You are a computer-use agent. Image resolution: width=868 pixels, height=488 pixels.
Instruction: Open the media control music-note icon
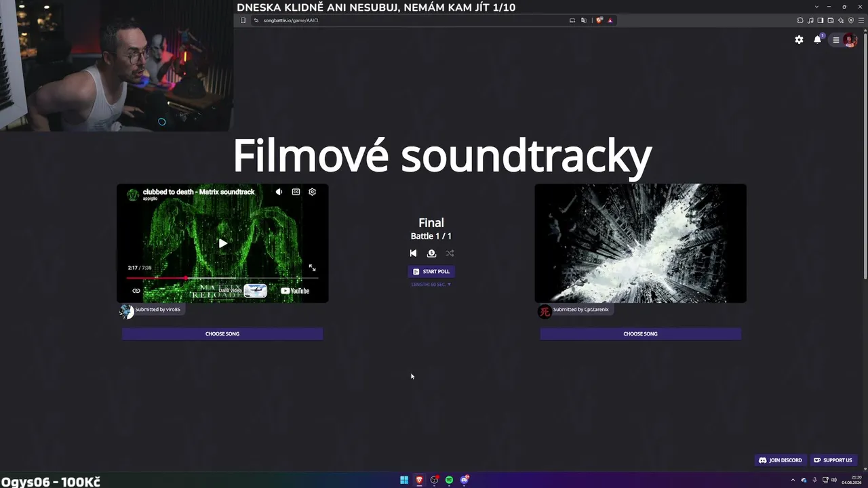click(x=810, y=20)
